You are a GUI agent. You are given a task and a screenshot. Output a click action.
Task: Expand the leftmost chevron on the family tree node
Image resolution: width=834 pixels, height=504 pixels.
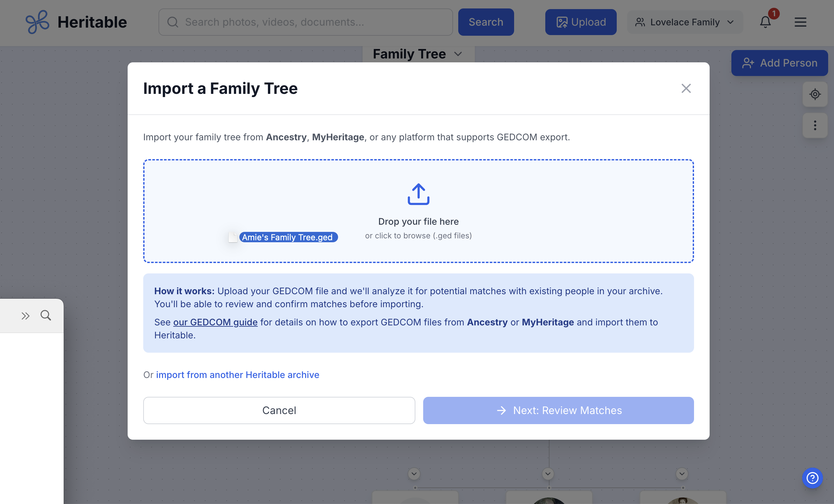[414, 473]
